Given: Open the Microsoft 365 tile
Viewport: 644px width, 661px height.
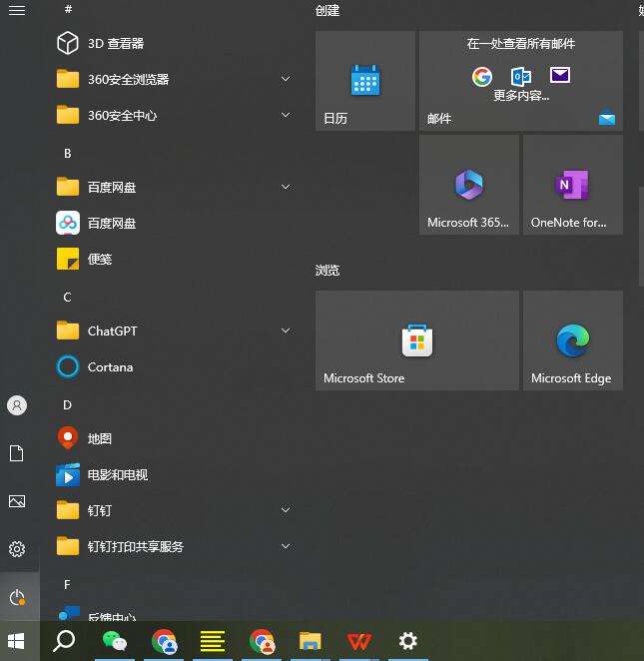Looking at the screenshot, I should [469, 185].
